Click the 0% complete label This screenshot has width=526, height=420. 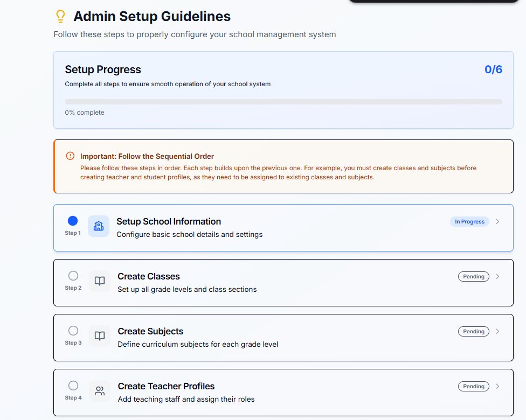[85, 113]
